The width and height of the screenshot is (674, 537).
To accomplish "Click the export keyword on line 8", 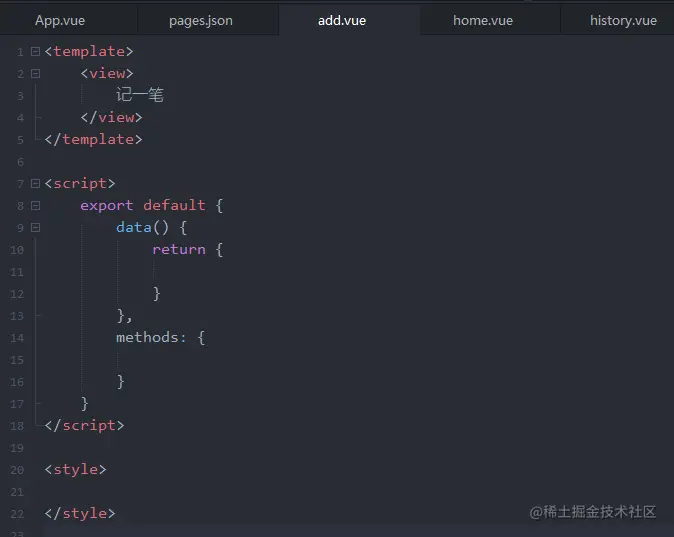I will (107, 206).
